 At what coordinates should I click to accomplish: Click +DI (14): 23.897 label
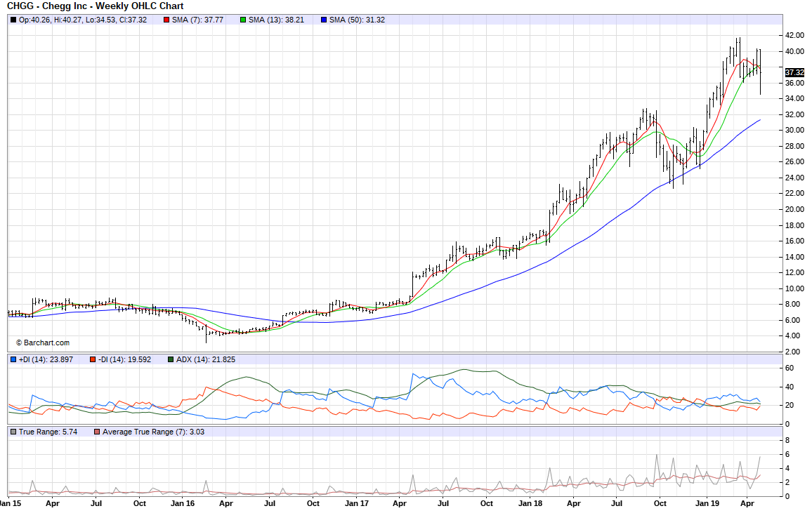(46, 359)
